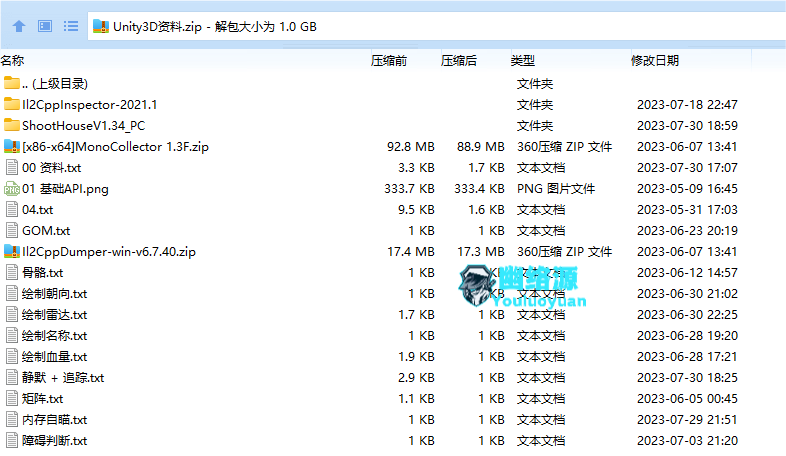Click the MonoCollector 1.3F.zip archive icon
Image resolution: width=786 pixels, height=456 pixels.
click(x=12, y=146)
